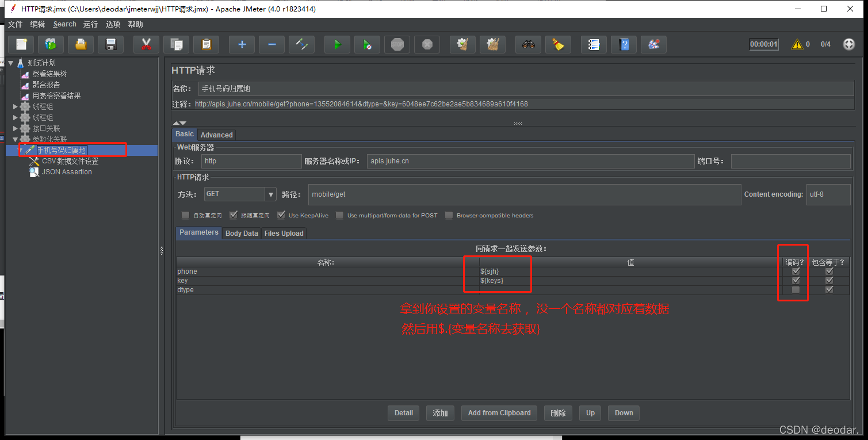Open the 编辑 menu

(37, 24)
